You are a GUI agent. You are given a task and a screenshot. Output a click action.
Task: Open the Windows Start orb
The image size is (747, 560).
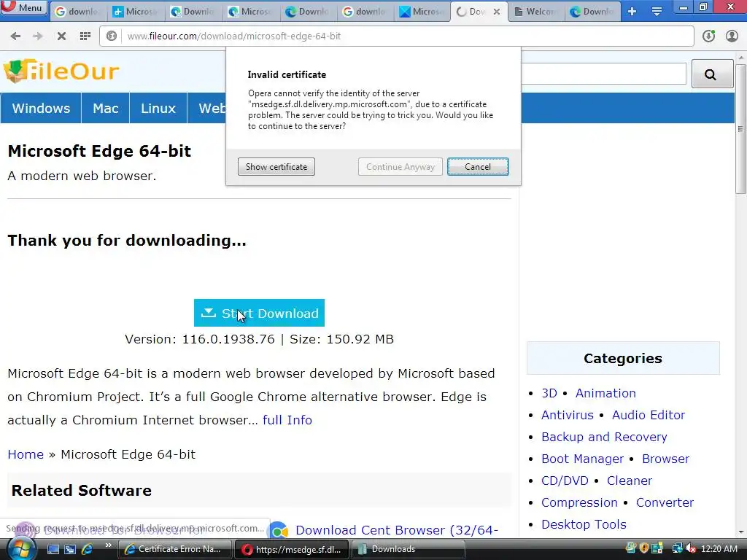tap(21, 549)
